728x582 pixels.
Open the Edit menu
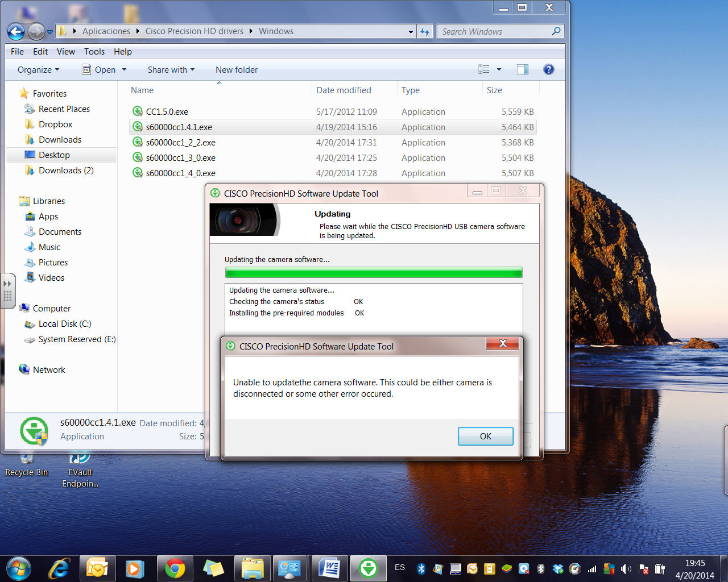coord(40,51)
